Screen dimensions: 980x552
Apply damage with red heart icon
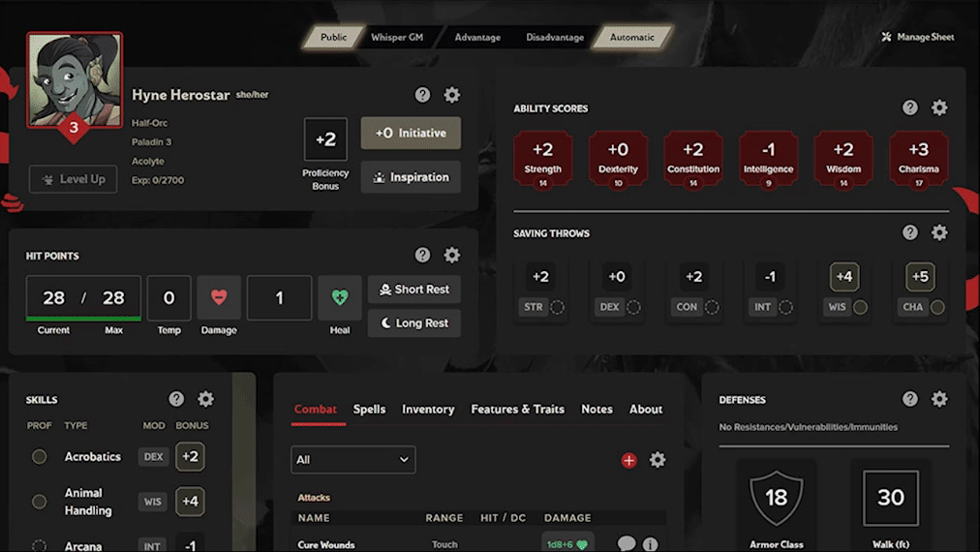click(219, 297)
